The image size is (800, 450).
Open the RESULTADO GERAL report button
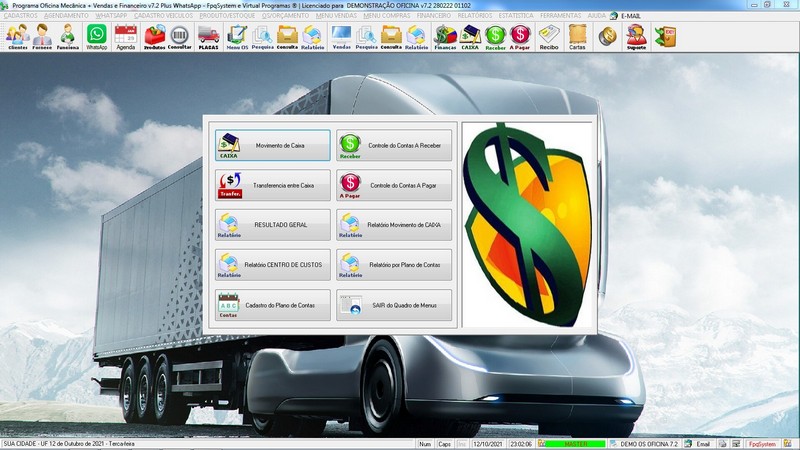coord(272,225)
